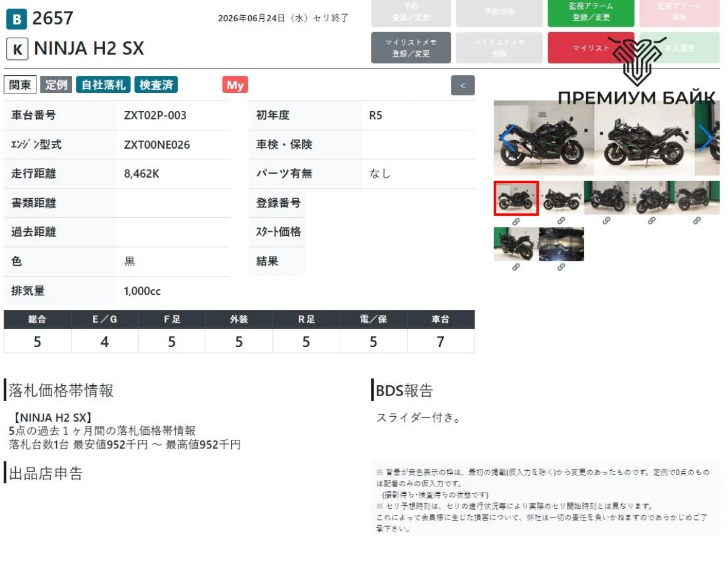This screenshot has height=566, width=728.
Task: Click the 車台 score 7
Action: [x=440, y=342]
